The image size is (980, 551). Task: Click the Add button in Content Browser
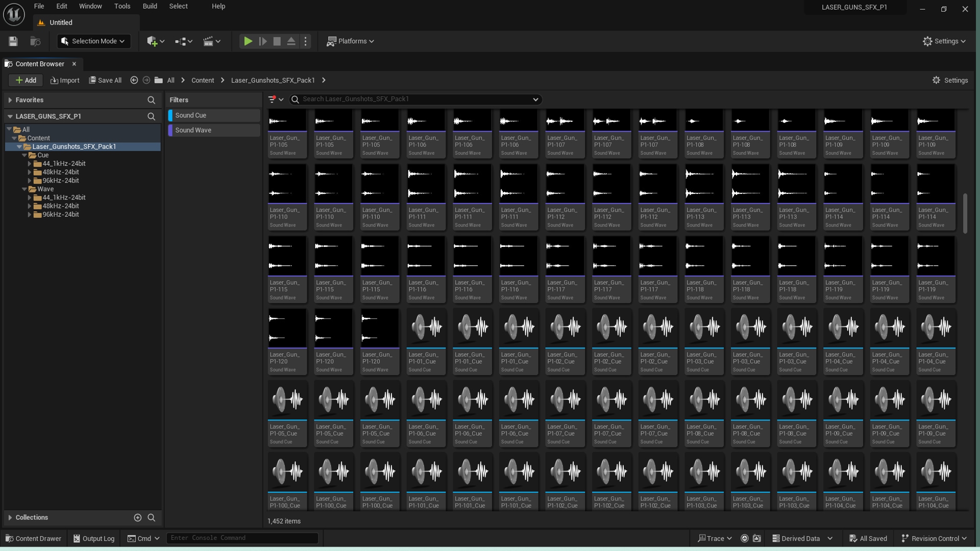pos(26,80)
